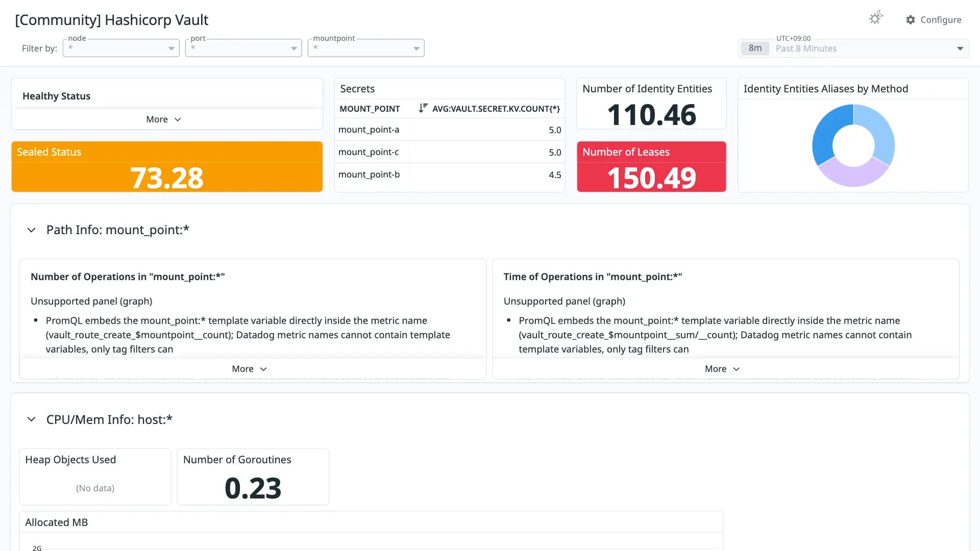Screen dimensions: 980x551
Task: Click the Heap Objects Used title
Action: (70, 460)
